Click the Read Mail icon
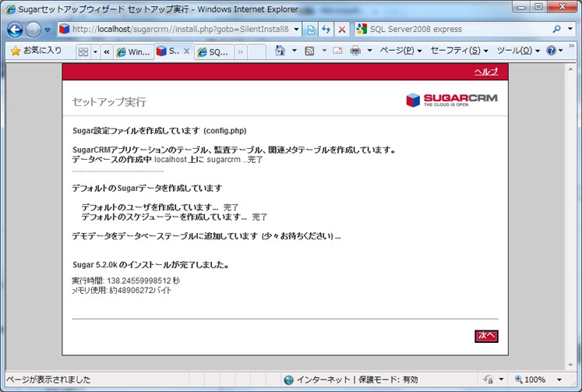The width and height of the screenshot is (582, 392). 337,51
